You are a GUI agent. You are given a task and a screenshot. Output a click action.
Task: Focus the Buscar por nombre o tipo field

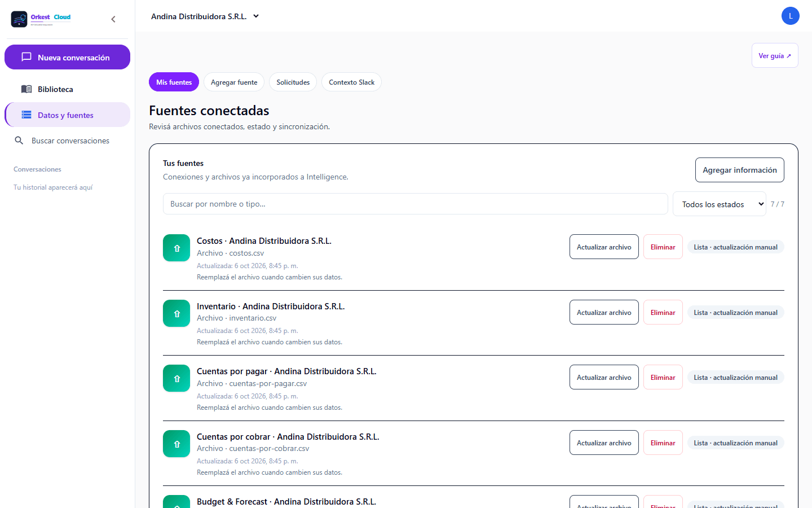pos(416,204)
